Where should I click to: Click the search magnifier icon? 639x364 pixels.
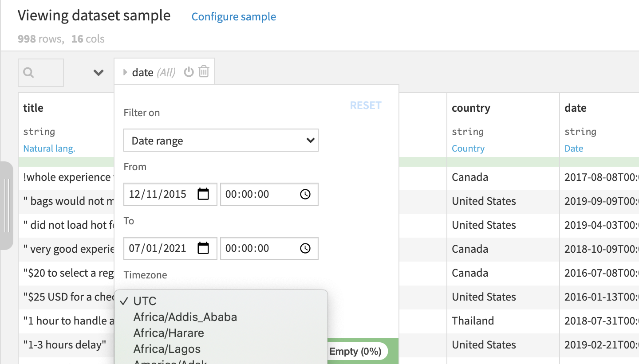pos(28,73)
